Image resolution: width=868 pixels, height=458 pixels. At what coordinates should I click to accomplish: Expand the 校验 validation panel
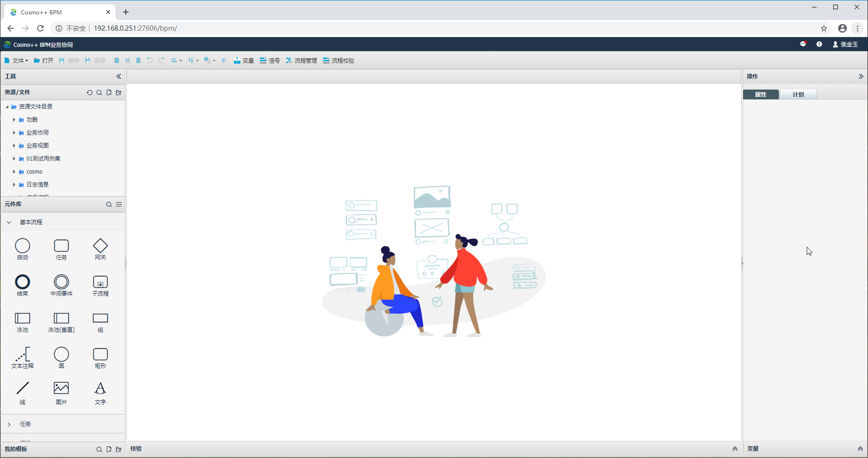(735, 449)
